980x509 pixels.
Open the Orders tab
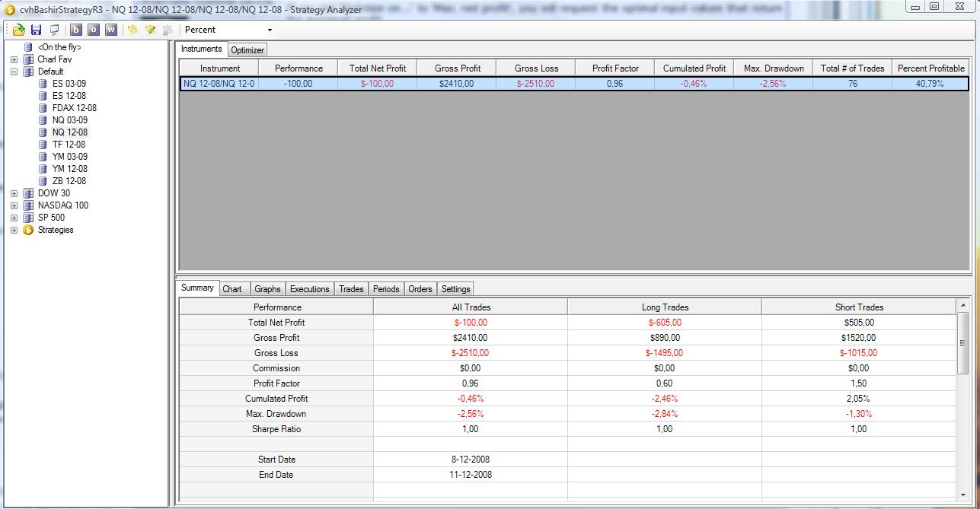click(x=420, y=289)
